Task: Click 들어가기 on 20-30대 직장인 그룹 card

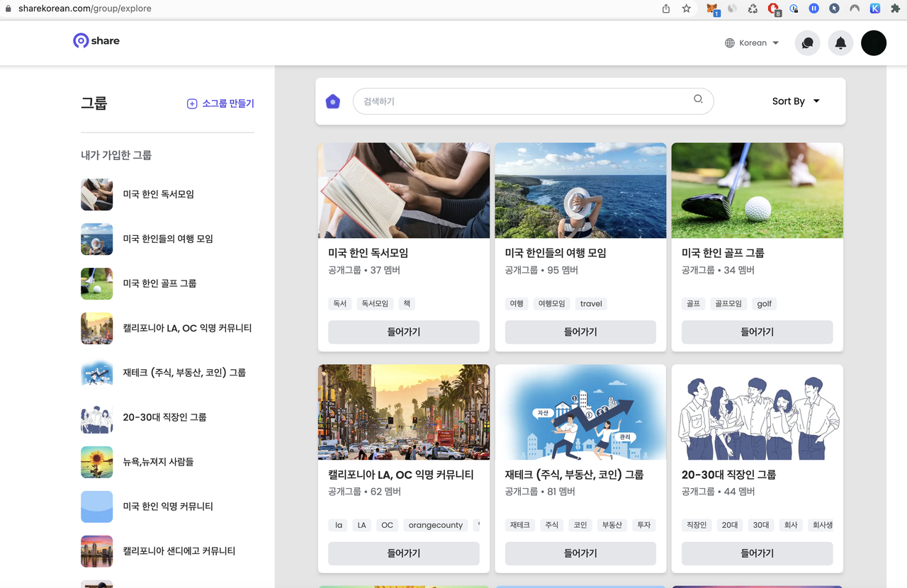Action: click(x=757, y=553)
